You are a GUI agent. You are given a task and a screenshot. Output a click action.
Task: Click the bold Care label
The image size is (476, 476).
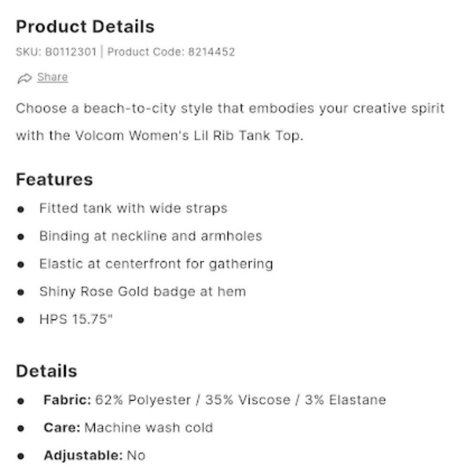pos(62,427)
